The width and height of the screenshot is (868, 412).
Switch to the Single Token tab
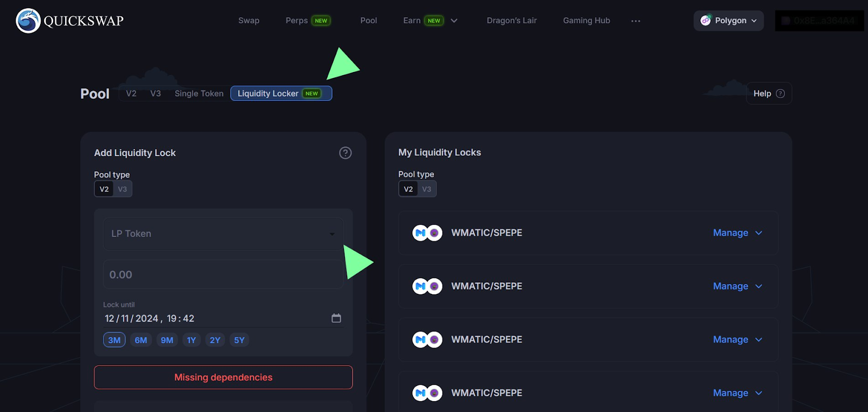click(199, 93)
